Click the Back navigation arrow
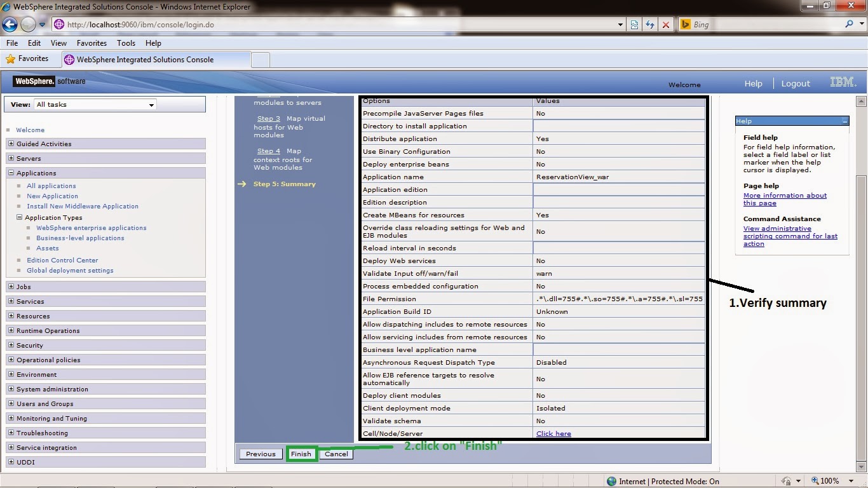Image resolution: width=868 pixels, height=488 pixels. 10,24
